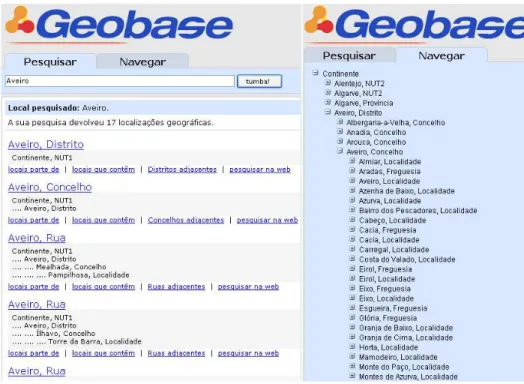Expand the Cacia, Localidade node

click(x=352, y=239)
